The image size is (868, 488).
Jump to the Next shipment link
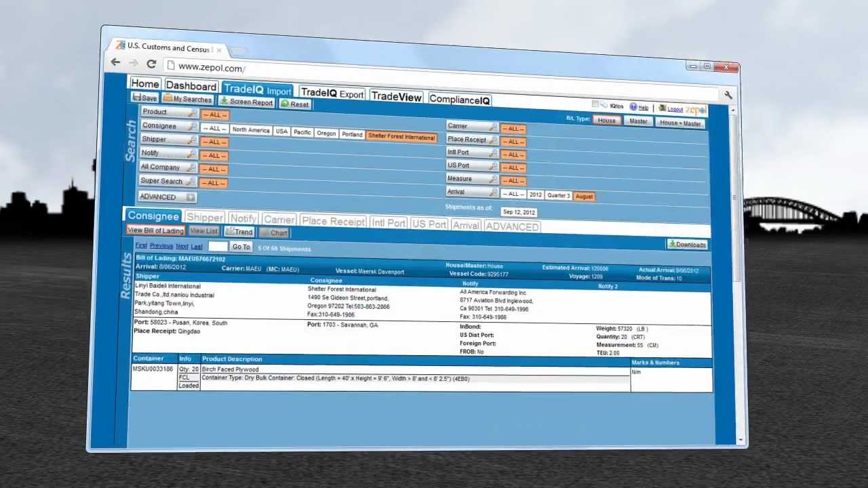point(182,246)
